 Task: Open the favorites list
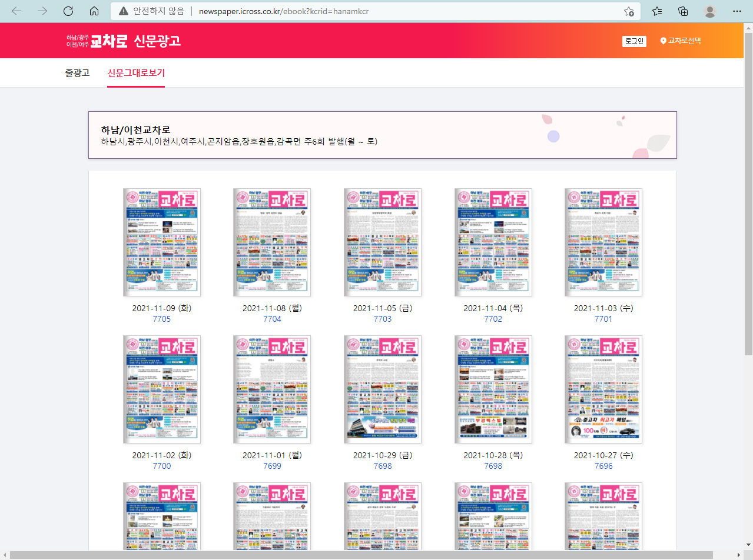click(x=657, y=11)
